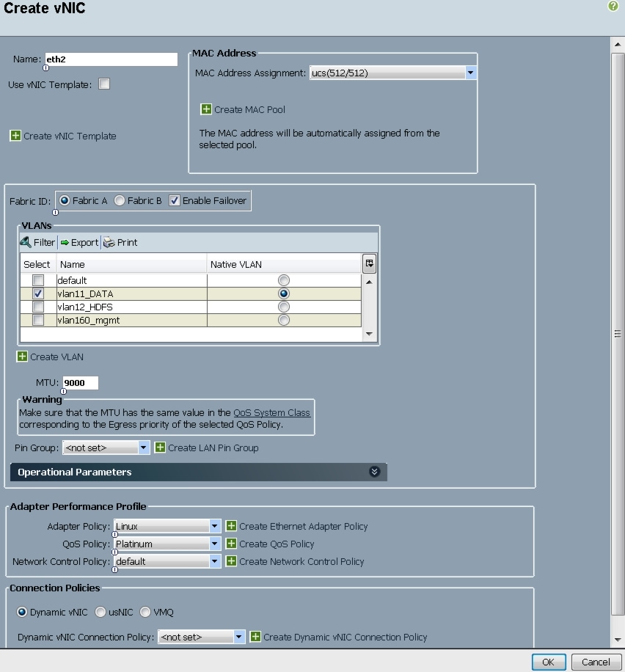Click plus icon for Create Dynamic vNIC Connection Policy
The height and width of the screenshot is (672, 625).
point(255,637)
